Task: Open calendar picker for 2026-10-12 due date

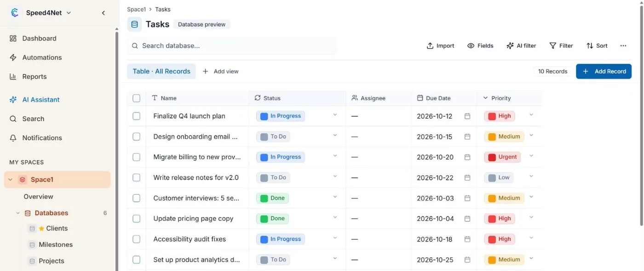Action: coord(467,116)
